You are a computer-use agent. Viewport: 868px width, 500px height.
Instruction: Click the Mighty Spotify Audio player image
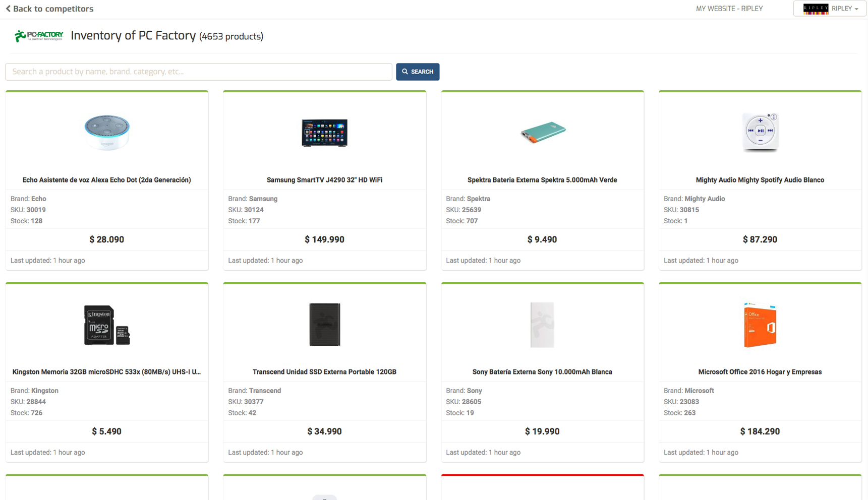coord(760,132)
